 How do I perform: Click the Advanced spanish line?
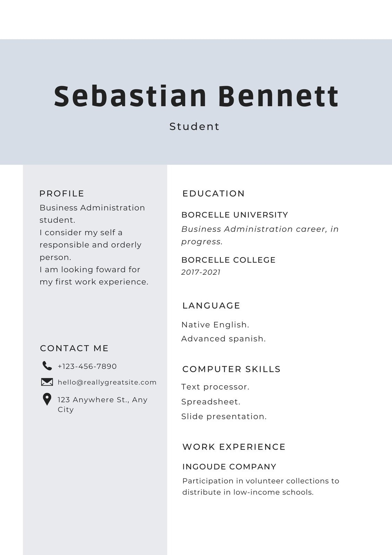(x=224, y=339)
